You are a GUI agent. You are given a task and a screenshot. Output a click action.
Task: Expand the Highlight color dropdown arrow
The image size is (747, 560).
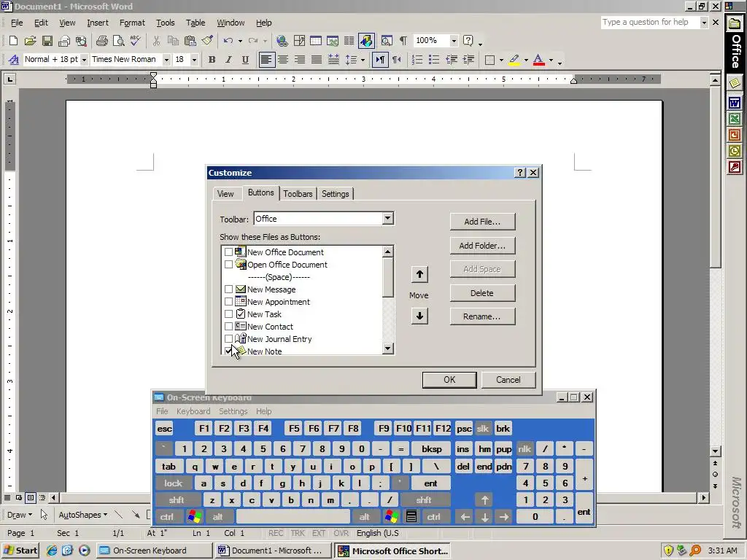(526, 60)
